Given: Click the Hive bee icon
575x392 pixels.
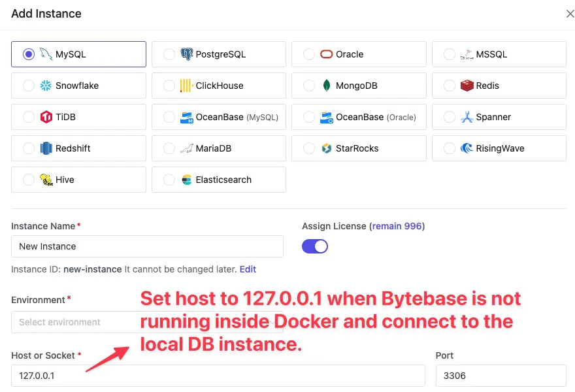Looking at the screenshot, I should [46, 180].
